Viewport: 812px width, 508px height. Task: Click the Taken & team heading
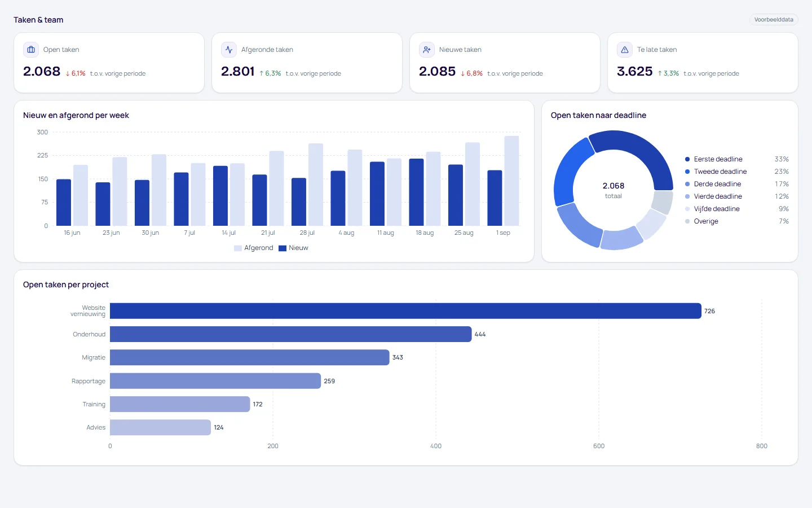coord(38,20)
